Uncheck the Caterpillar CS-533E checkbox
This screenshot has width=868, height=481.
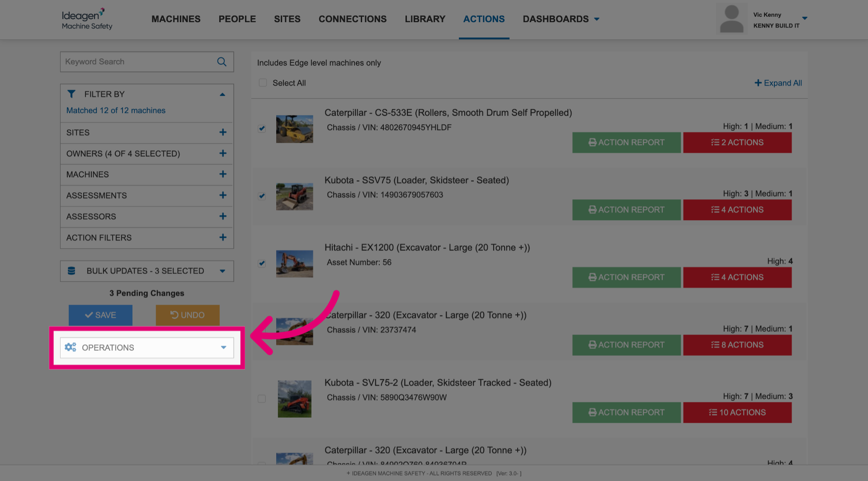coord(262,128)
